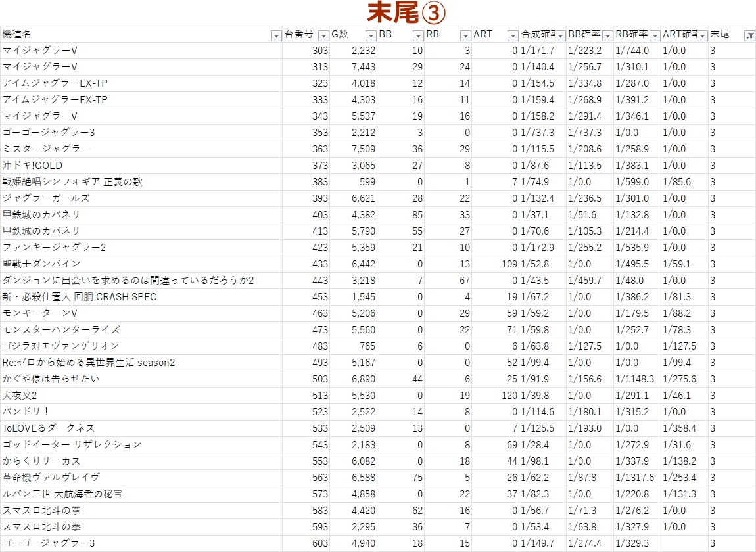Select the cell ダンジョンに出会いを求めるのは間違っているだろうか2

[x=141, y=280]
